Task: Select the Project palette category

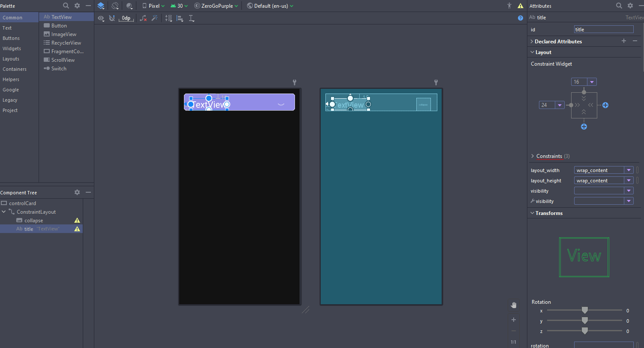Action: coord(19,110)
